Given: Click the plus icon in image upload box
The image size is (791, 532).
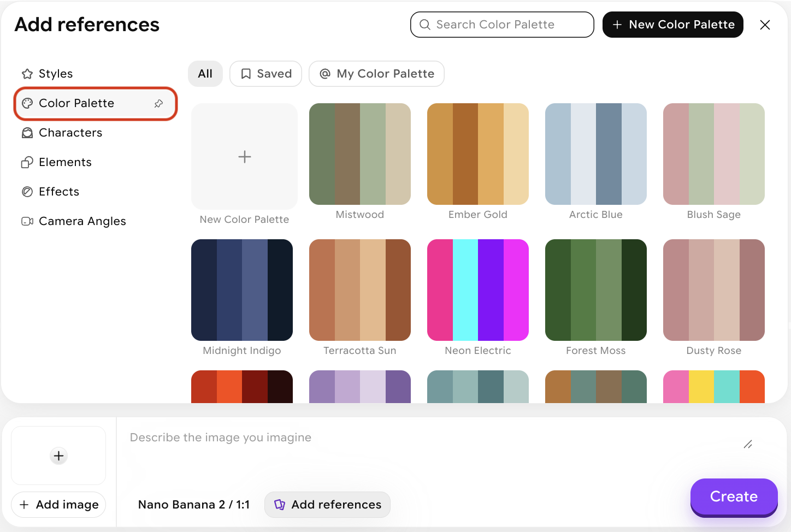Looking at the screenshot, I should point(58,456).
